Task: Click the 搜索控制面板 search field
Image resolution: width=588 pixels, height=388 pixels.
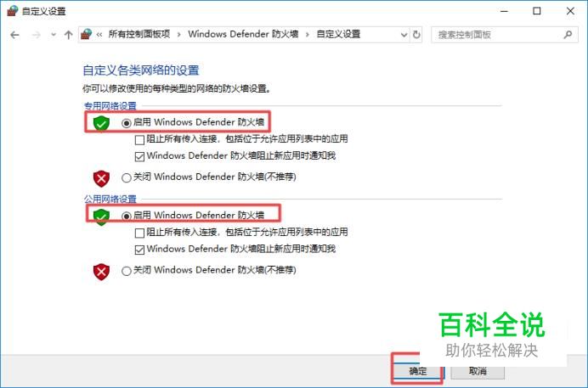Action: pos(505,35)
